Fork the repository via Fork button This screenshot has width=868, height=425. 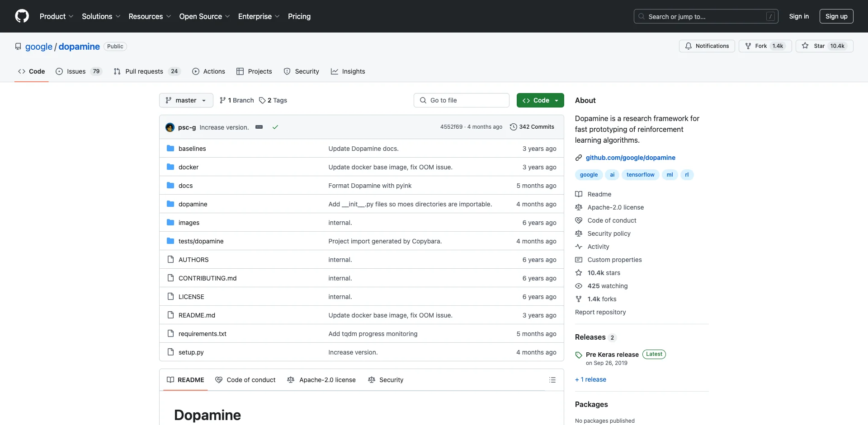[x=765, y=46]
